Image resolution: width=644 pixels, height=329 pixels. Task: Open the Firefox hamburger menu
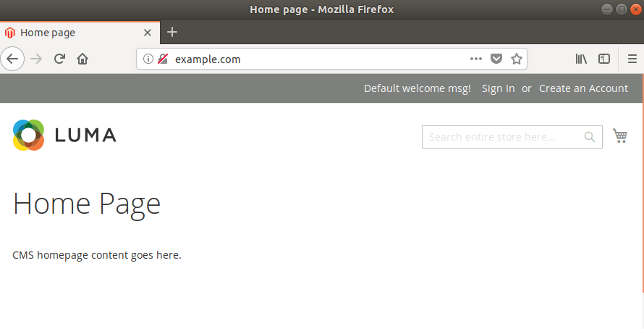(x=632, y=59)
